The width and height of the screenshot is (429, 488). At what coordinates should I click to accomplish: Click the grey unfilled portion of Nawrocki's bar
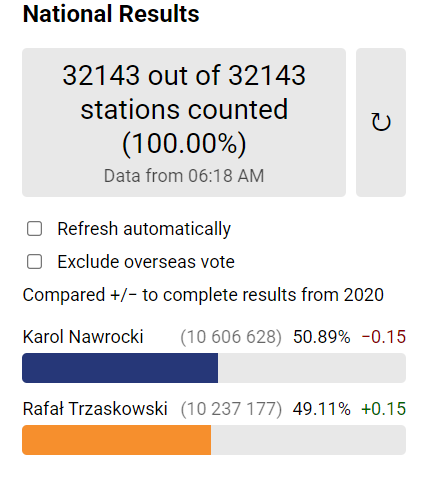pos(312,368)
